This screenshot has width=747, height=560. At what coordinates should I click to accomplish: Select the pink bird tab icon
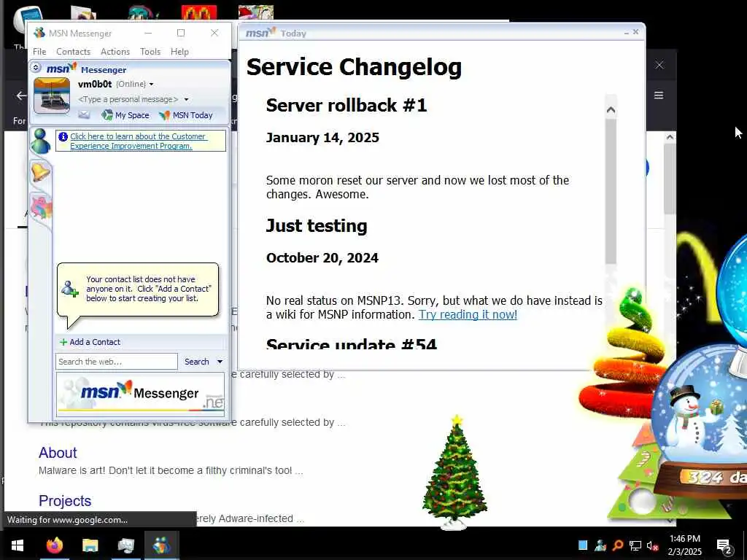coord(42,208)
